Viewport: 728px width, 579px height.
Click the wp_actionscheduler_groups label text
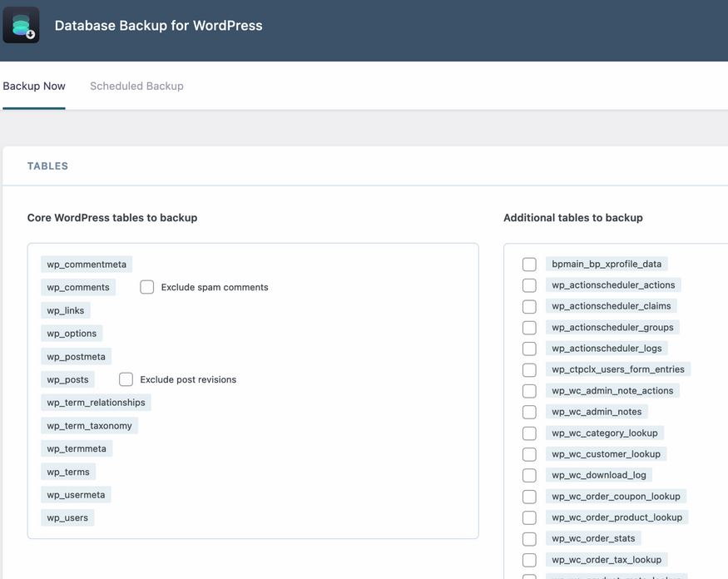click(x=612, y=327)
